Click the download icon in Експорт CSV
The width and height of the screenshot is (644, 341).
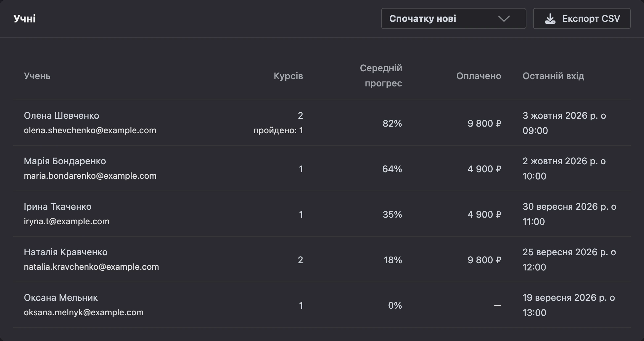(550, 19)
